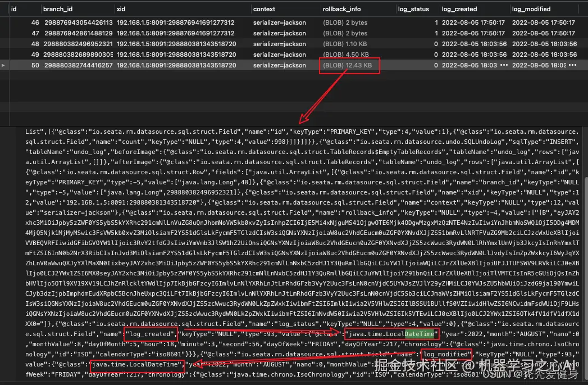Click branch_id 298880382744416257

click(x=79, y=65)
